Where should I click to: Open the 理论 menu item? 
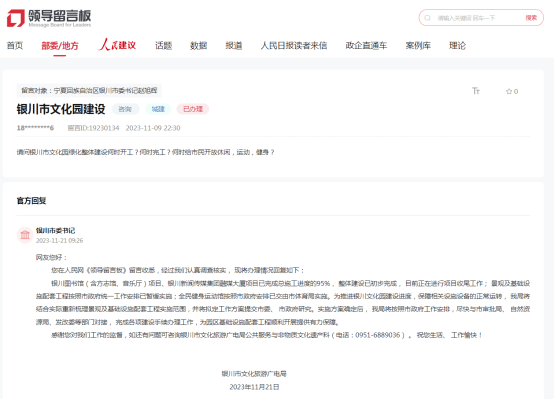click(457, 46)
